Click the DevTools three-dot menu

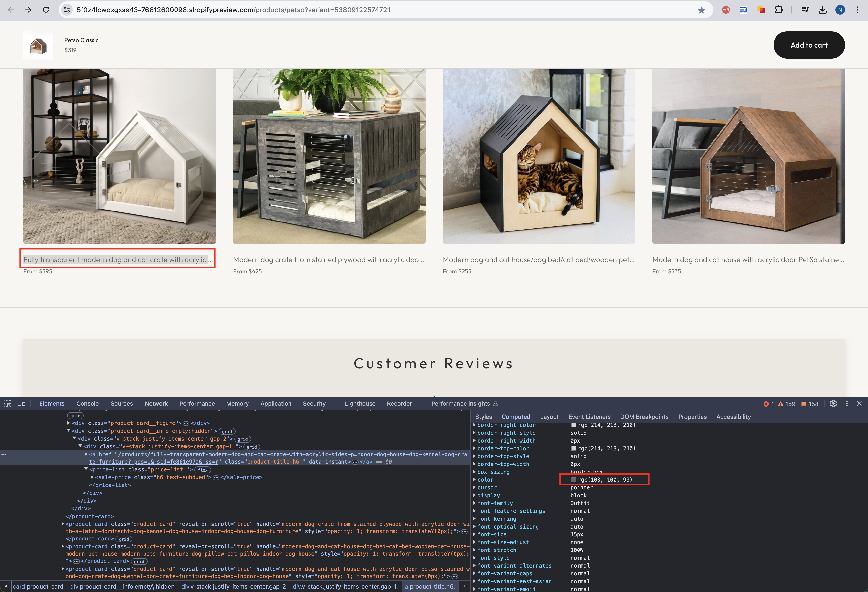tap(847, 404)
